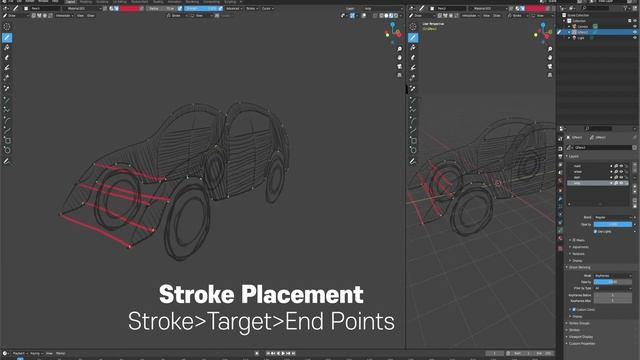Viewport: 640px width, 360px height.
Task: Open the Blend mode dropdown
Action: [613, 218]
